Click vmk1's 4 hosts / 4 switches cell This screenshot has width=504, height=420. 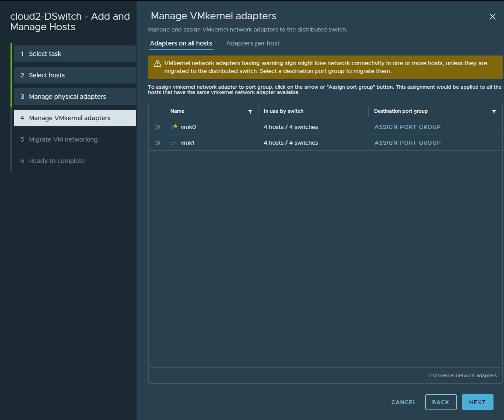click(x=291, y=143)
